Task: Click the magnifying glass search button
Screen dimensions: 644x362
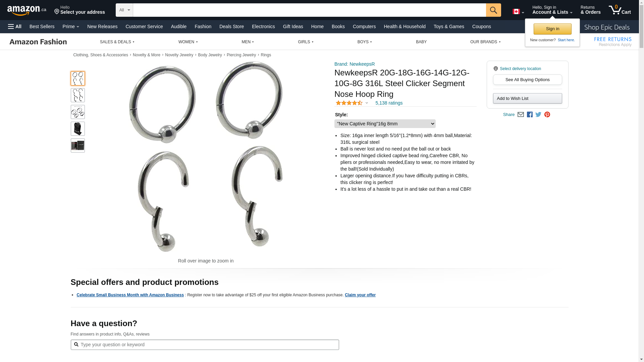Action: point(493,10)
